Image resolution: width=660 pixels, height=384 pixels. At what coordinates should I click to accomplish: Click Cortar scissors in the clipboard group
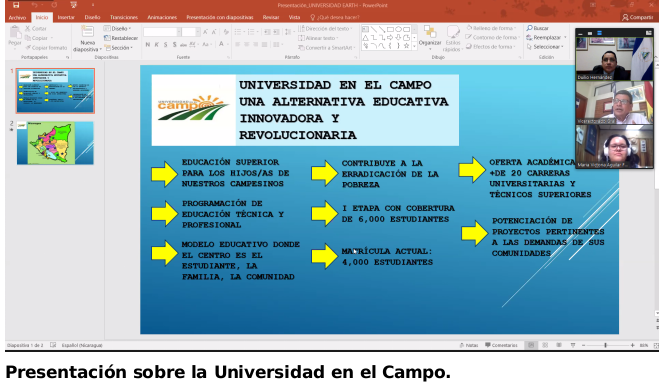(28, 29)
